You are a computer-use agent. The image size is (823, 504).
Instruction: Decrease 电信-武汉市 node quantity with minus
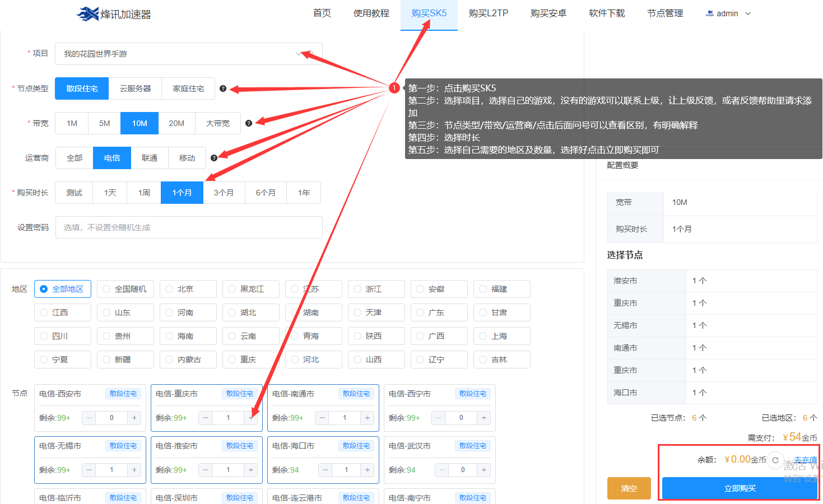click(442, 470)
